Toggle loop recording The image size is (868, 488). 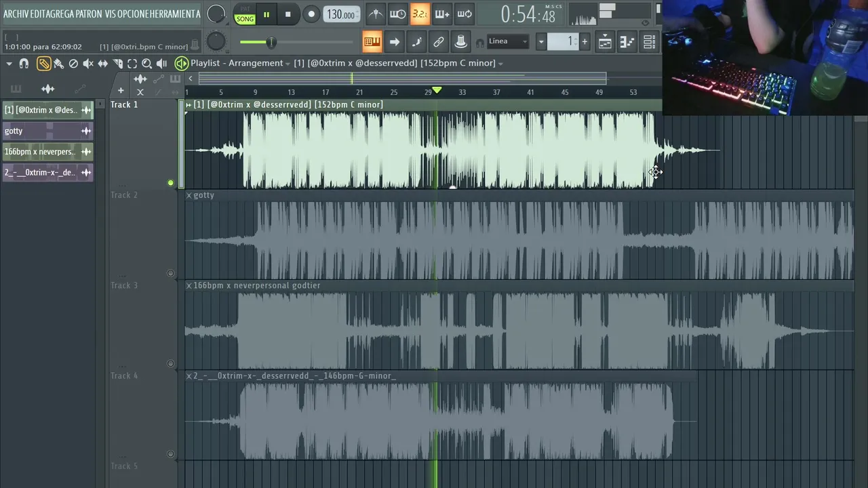coord(465,14)
